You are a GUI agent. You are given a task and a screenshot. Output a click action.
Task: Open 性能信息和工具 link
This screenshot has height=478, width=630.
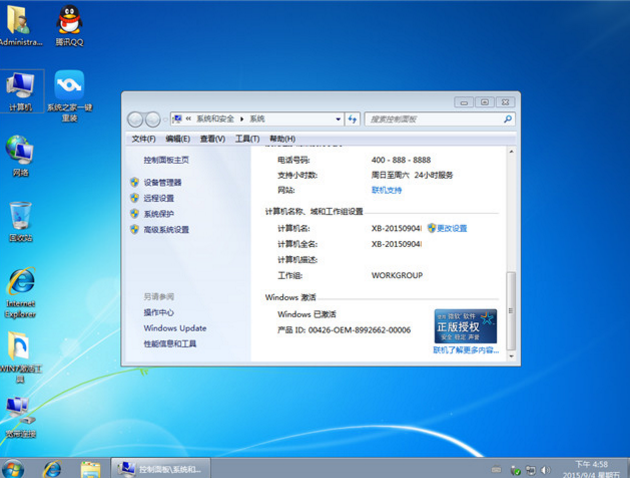[170, 343]
